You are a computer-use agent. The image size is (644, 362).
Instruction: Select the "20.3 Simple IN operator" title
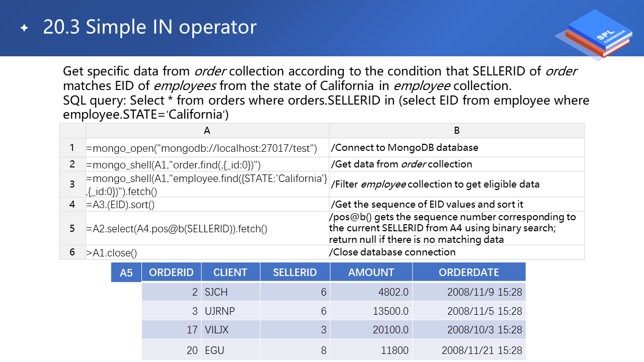[x=149, y=27]
